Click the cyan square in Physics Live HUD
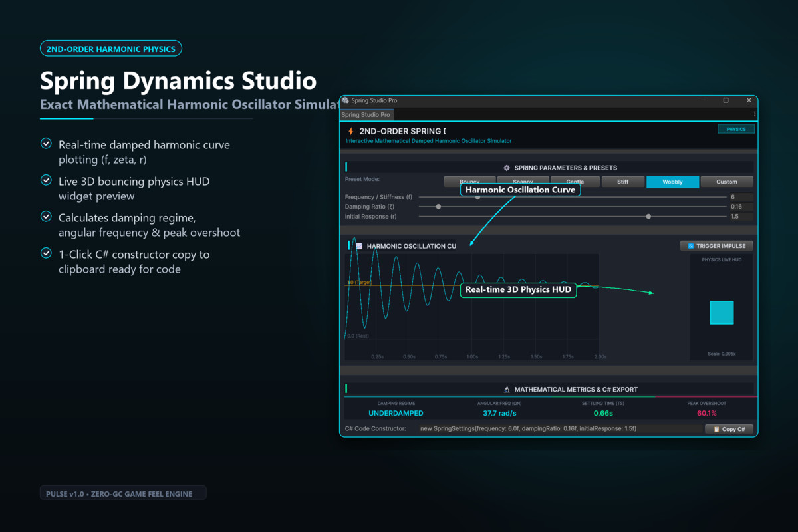 722,313
